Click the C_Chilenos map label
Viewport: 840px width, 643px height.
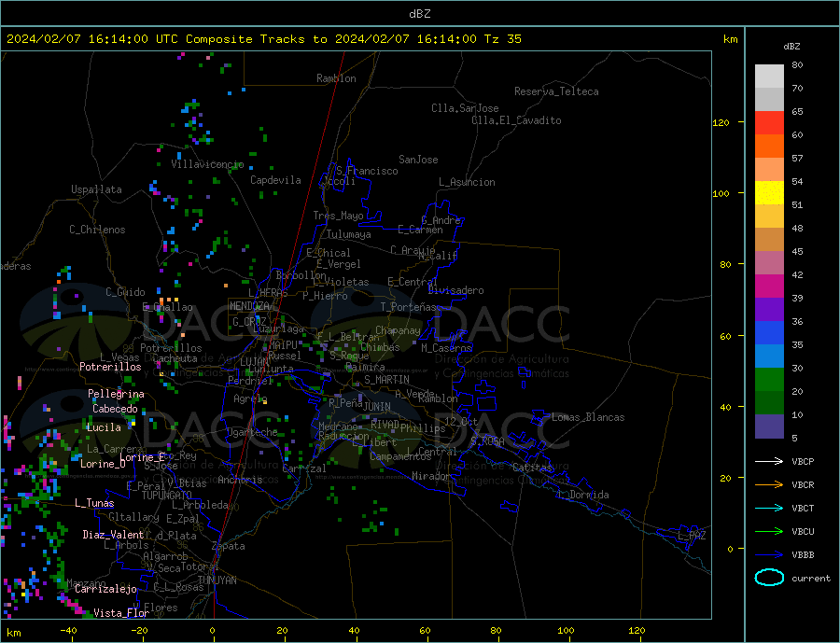[x=97, y=230]
